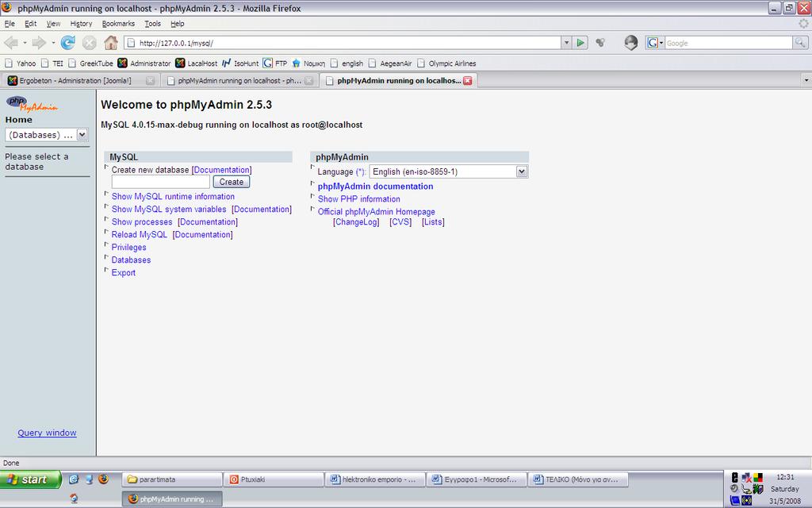This screenshot has width=812, height=508.
Task: Switch to parartimata taskbar window
Action: click(172, 479)
